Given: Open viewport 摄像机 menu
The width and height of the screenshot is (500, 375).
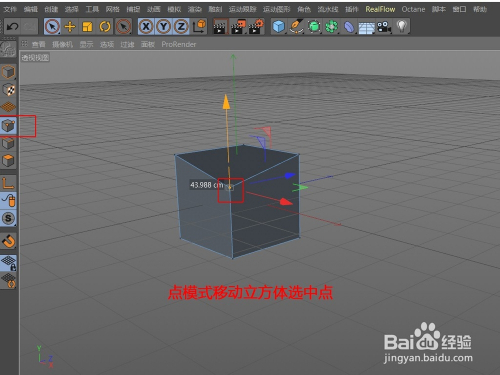Looking at the screenshot, I should 63,44.
